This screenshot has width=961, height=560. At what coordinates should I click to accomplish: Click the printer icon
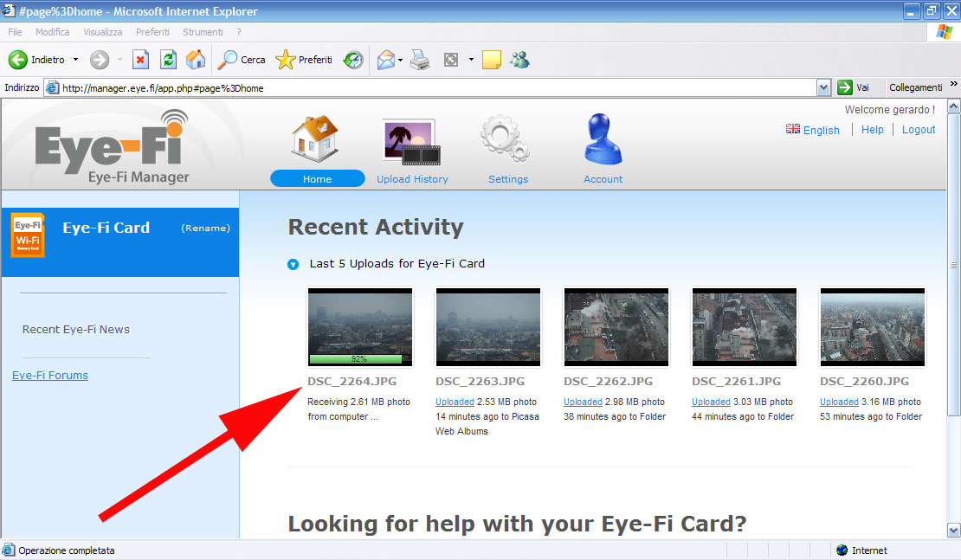point(421,60)
